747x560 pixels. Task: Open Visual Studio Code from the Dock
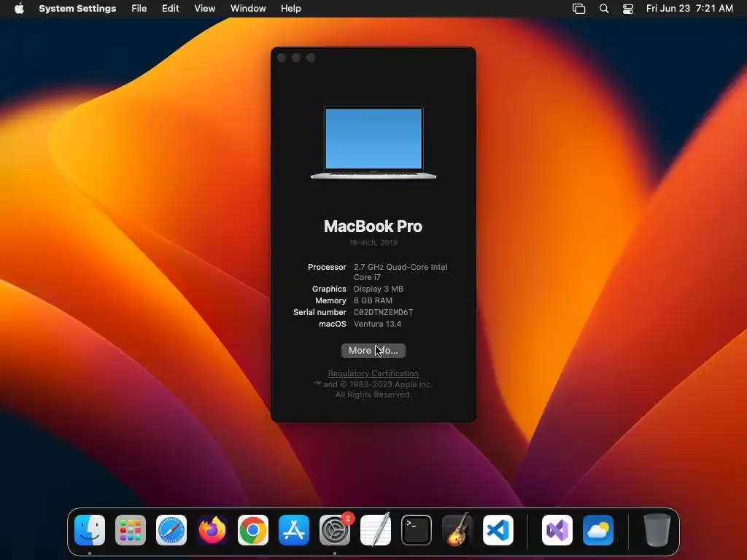pos(498,530)
